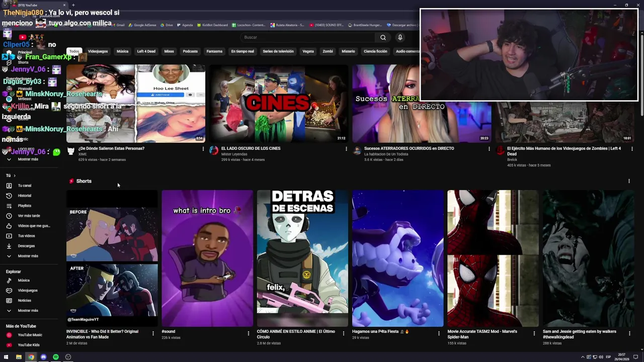Open more options for El Ejército Más Humano video

coord(632,149)
